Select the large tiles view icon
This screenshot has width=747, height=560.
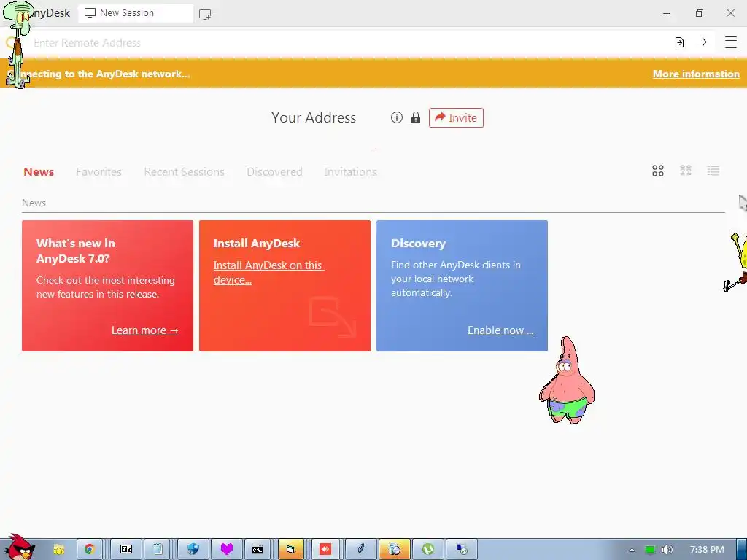tap(658, 171)
